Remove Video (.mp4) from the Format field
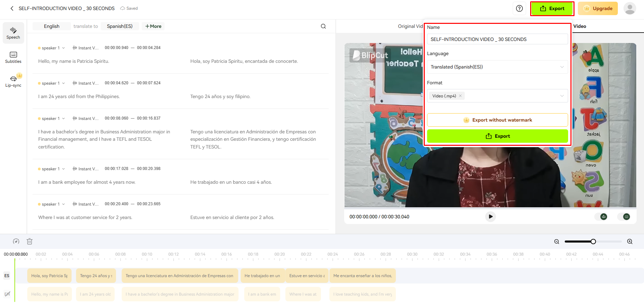The image size is (644, 303). [x=460, y=96]
